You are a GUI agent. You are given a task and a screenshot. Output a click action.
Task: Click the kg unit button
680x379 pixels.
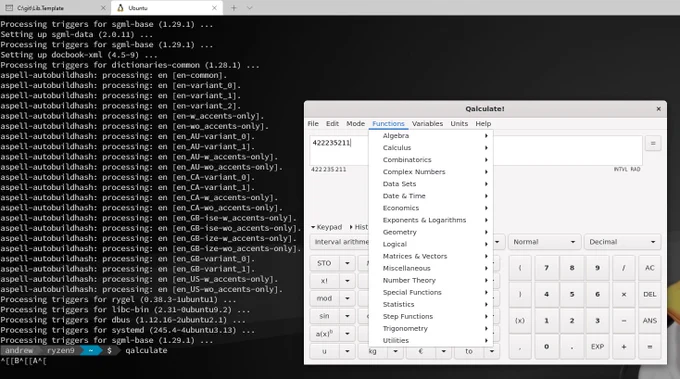click(373, 351)
